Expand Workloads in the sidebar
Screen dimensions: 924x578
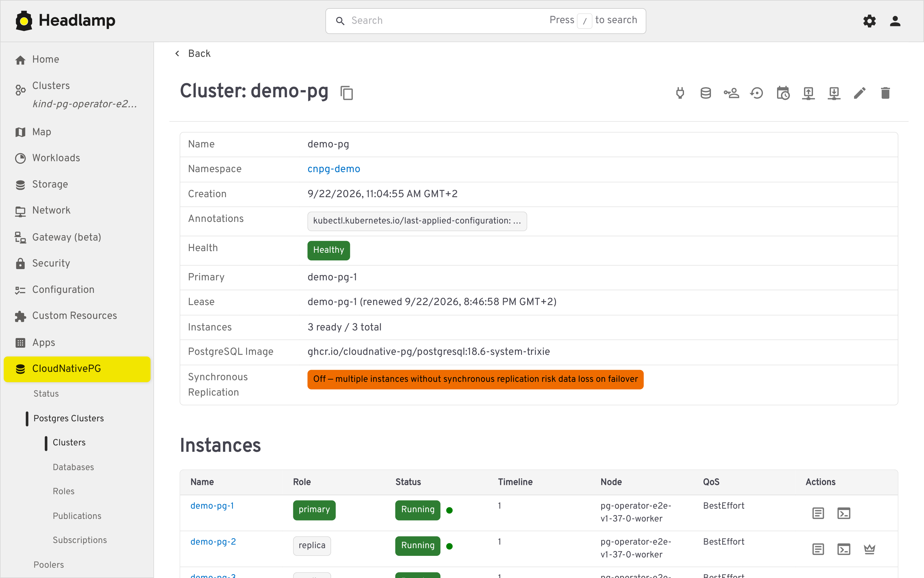tap(77, 158)
